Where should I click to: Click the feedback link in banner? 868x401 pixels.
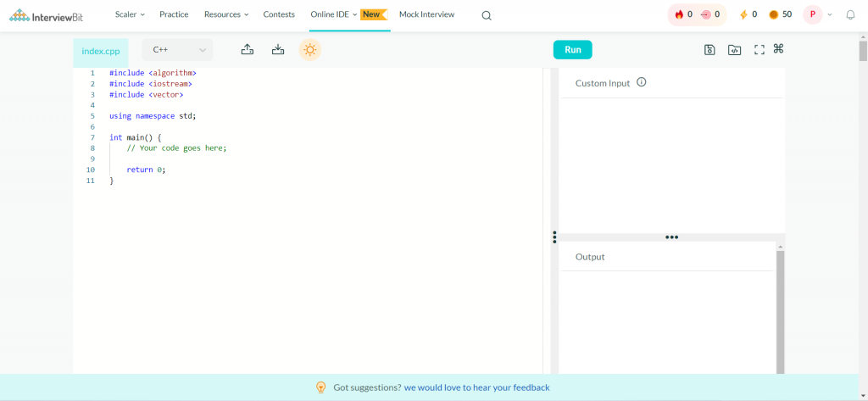tap(476, 387)
